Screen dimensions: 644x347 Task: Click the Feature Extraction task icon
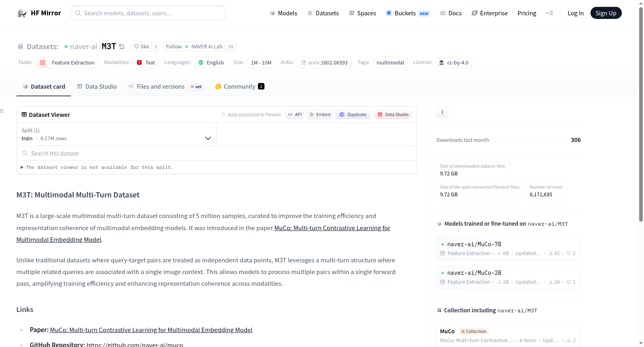(x=43, y=62)
